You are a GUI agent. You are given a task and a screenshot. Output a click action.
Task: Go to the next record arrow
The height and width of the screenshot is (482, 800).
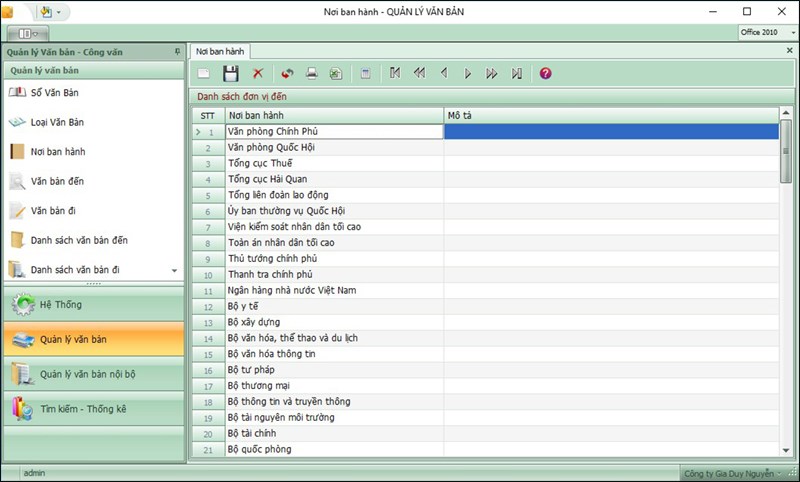[x=467, y=74]
